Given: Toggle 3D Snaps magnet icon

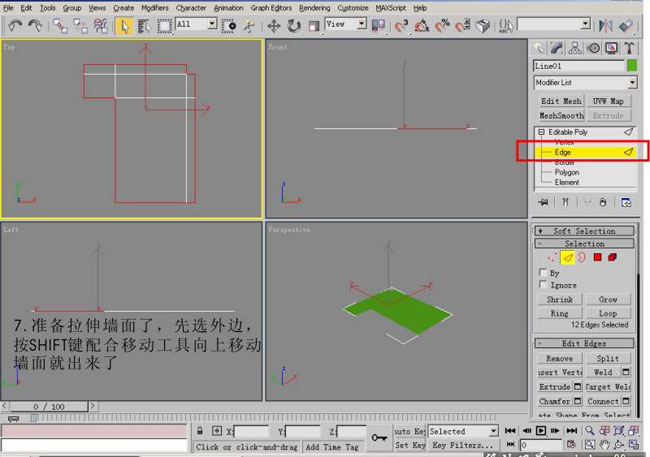Looking at the screenshot, I should [x=401, y=26].
